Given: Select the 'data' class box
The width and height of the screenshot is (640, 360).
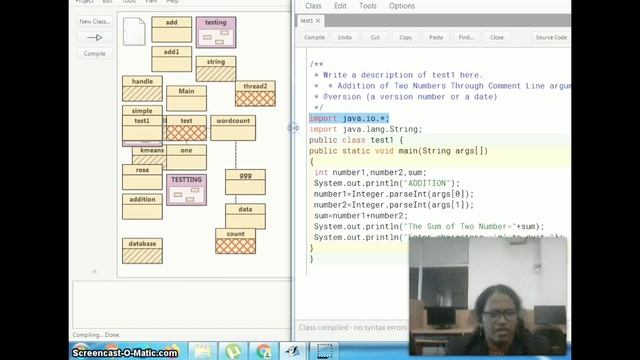Looking at the screenshot, I should pos(245,216).
